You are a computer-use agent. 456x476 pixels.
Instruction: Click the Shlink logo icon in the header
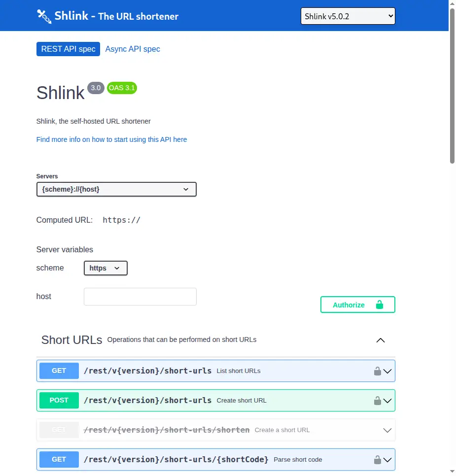point(44,16)
